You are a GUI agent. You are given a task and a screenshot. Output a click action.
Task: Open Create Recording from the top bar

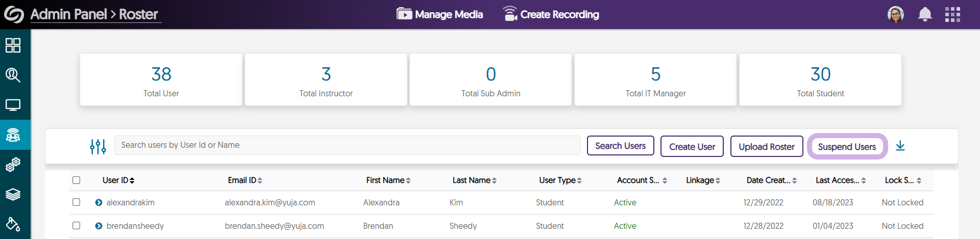point(551,14)
